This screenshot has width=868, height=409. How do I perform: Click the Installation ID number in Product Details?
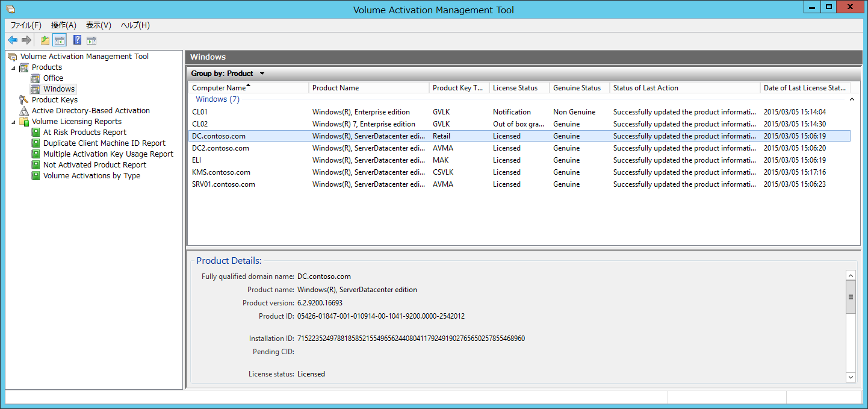[x=411, y=339]
